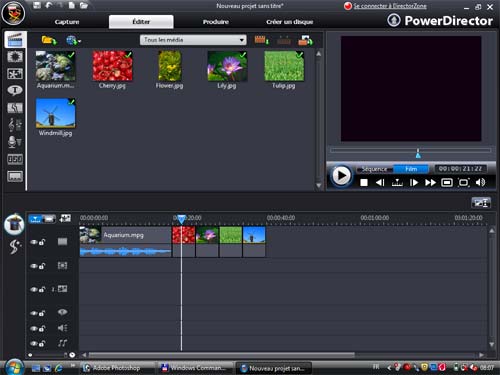Viewport: 500px width, 375px height.
Task: Save the project with the floppy disk icon
Action: point(37,5)
